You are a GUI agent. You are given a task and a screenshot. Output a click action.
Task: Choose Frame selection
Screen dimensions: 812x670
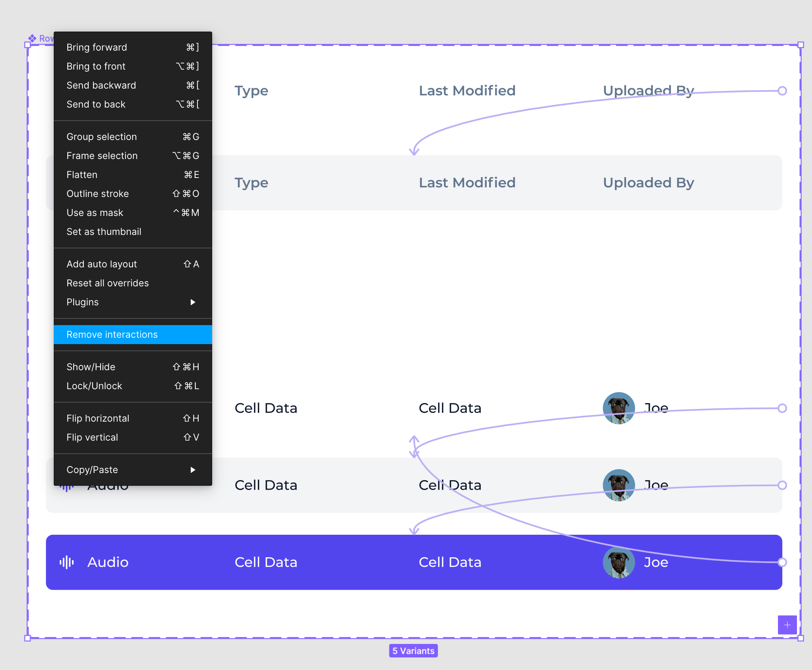133,156
